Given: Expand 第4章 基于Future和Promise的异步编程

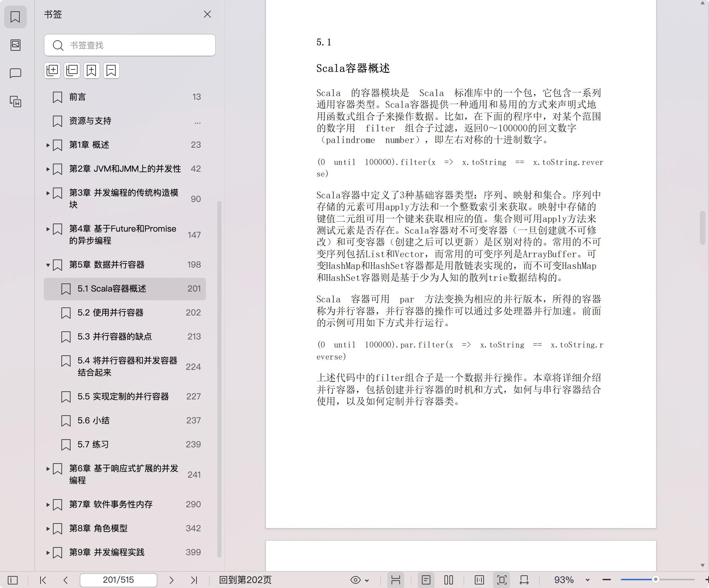Looking at the screenshot, I should point(48,229).
